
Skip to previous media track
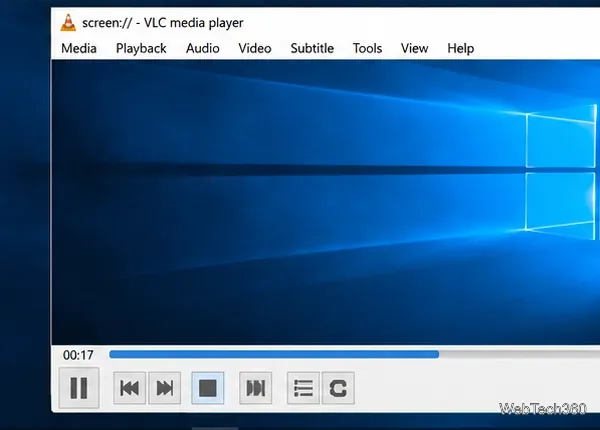(130, 388)
